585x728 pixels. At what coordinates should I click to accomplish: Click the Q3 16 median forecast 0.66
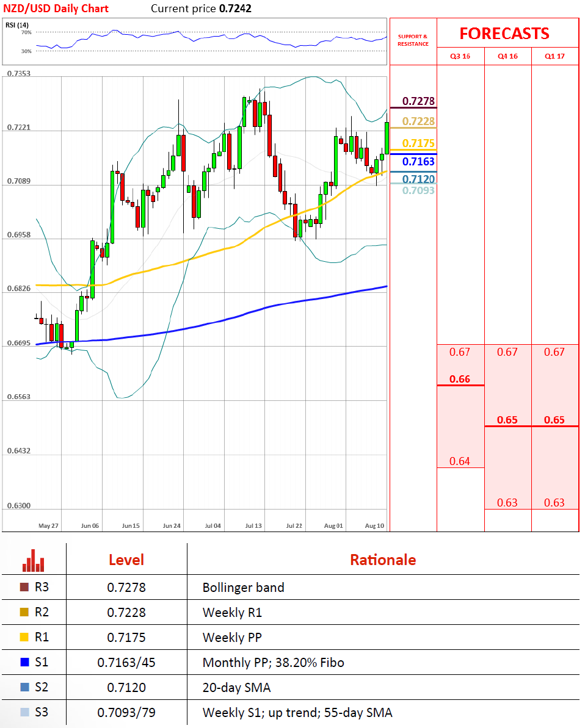coord(460,380)
